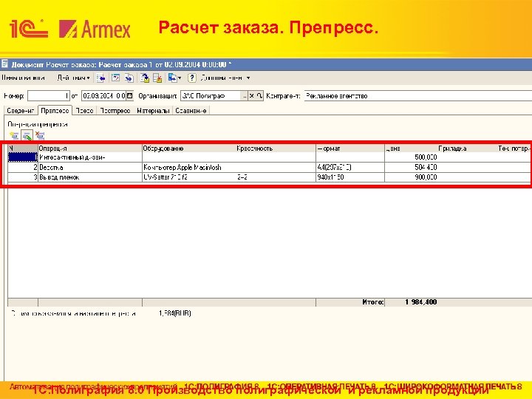Image resolution: width=532 pixels, height=399 pixels.
Task: Click the Организация field ЗАО Полиграф
Action: pyautogui.click(x=211, y=96)
